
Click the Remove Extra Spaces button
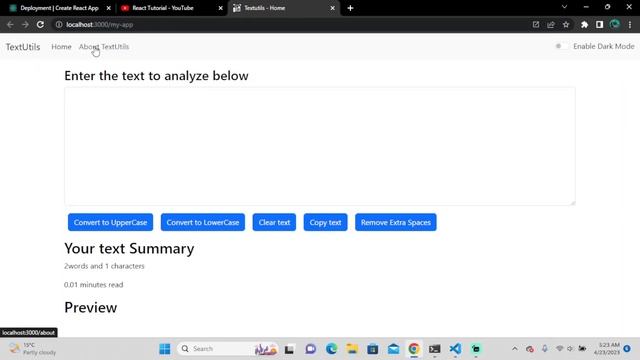pyautogui.click(x=396, y=222)
